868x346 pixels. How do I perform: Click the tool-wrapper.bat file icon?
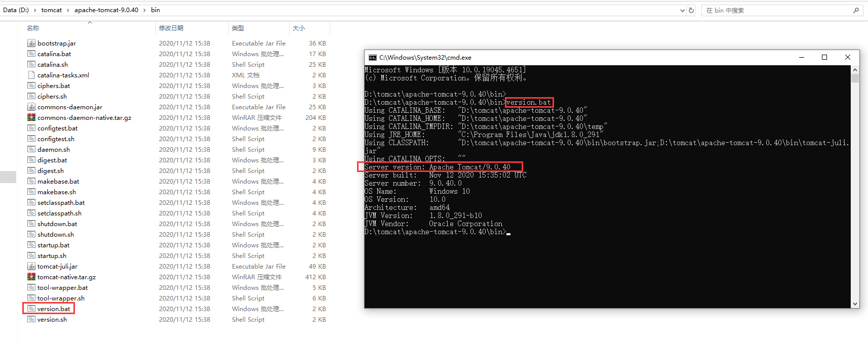(x=31, y=287)
